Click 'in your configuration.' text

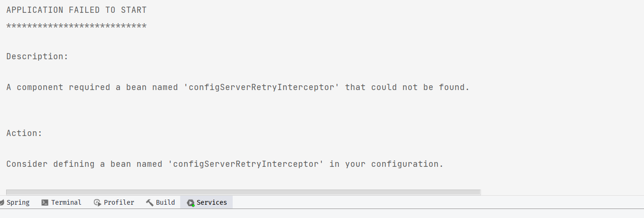(386, 164)
